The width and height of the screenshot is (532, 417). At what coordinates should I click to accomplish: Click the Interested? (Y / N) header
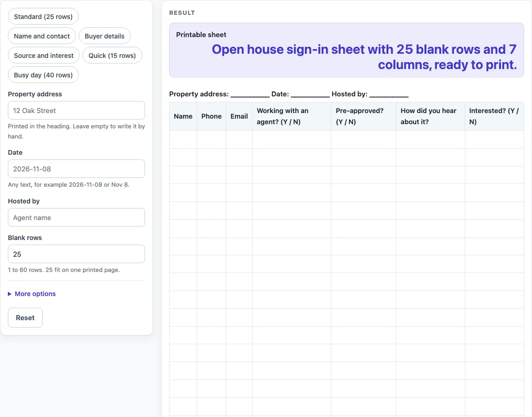[494, 116]
